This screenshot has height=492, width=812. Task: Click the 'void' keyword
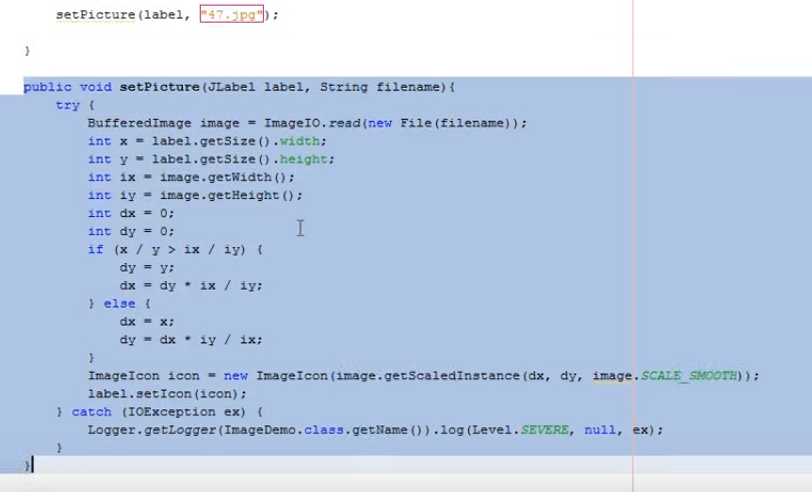click(x=95, y=86)
